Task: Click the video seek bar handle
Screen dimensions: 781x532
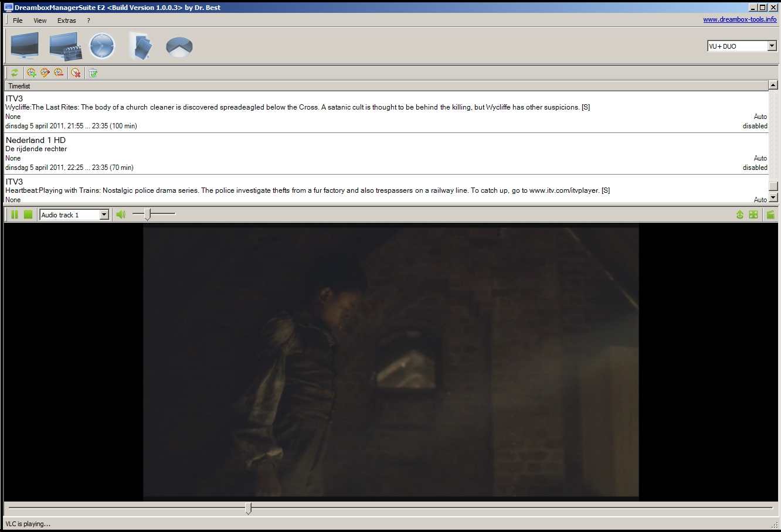Action: coord(248,508)
